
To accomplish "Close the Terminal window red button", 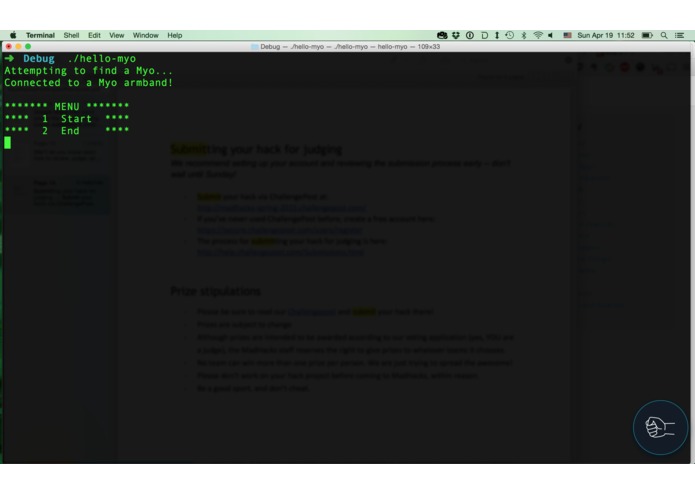I will (8, 47).
